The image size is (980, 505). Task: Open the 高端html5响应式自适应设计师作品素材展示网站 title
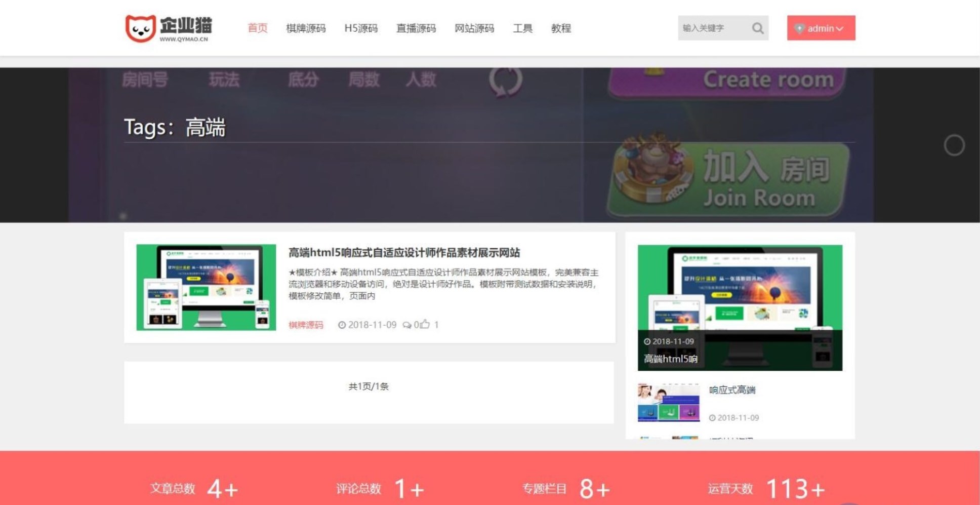coord(404,252)
